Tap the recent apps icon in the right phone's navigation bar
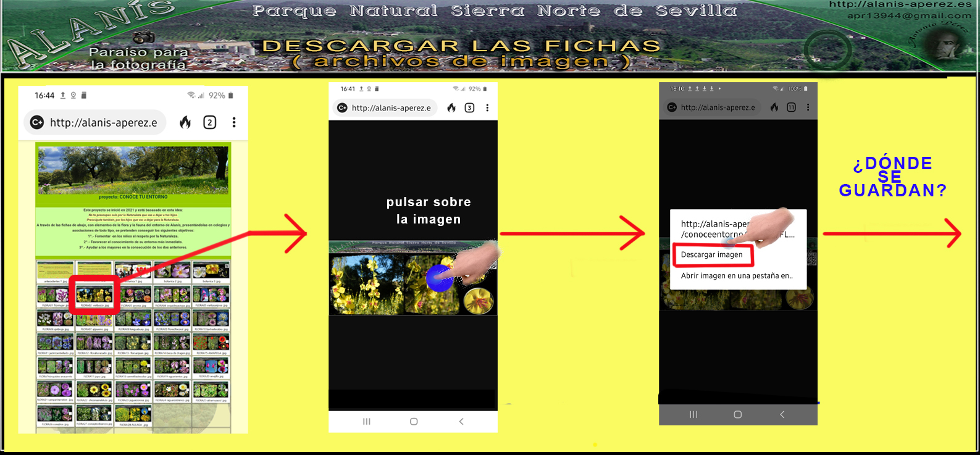980x455 pixels. point(693,415)
